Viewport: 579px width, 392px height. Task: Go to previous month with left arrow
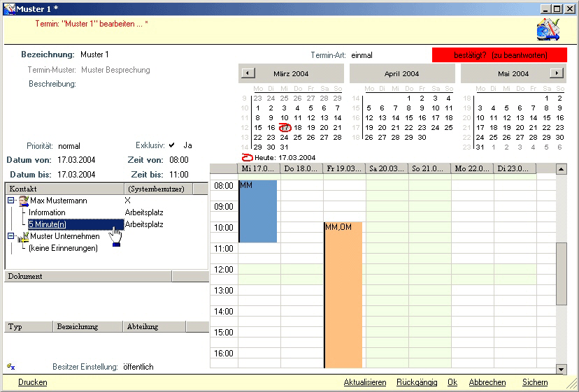point(249,73)
